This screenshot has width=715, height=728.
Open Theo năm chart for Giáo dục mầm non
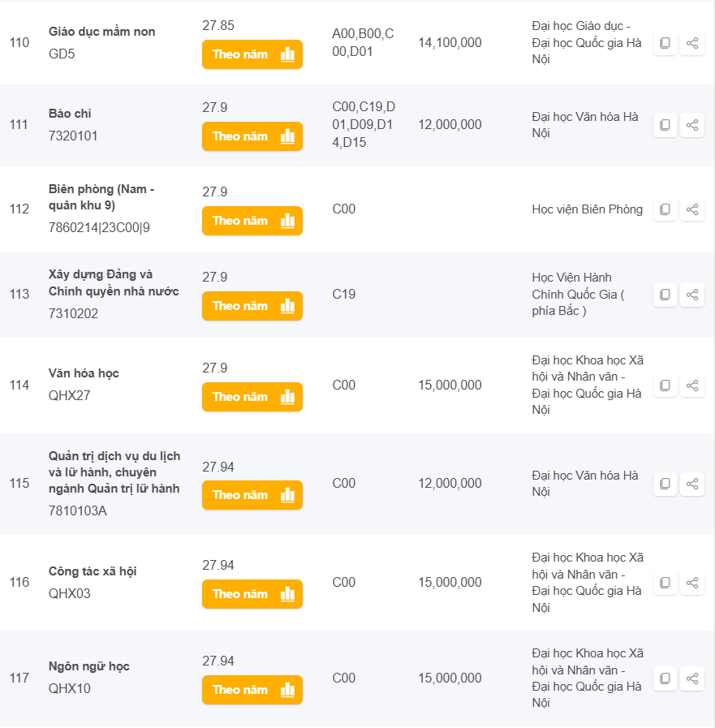[252, 54]
